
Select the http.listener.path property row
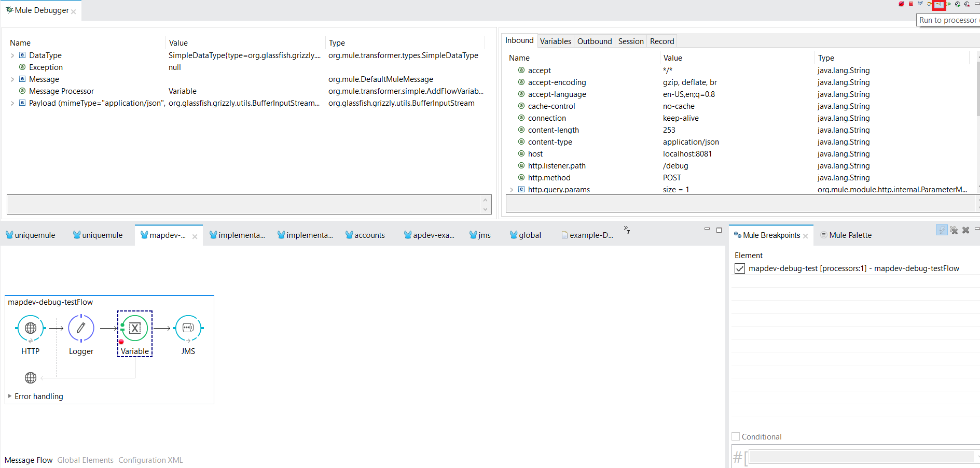click(739, 166)
